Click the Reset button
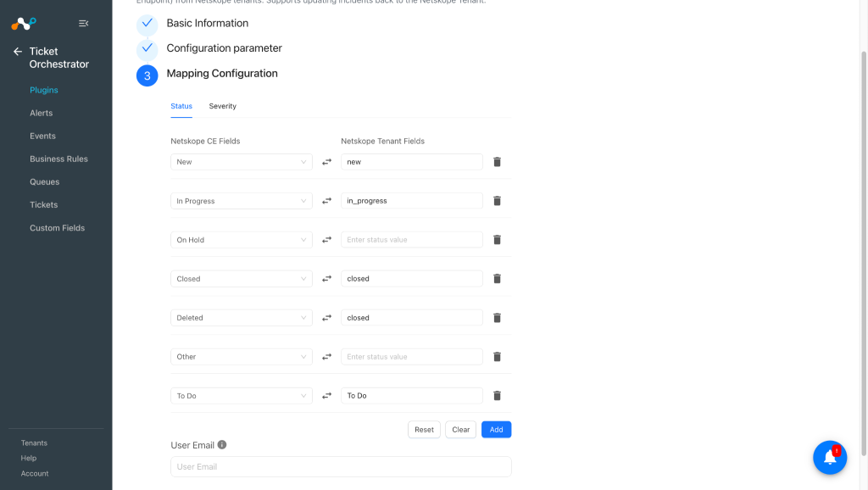 [x=424, y=430]
